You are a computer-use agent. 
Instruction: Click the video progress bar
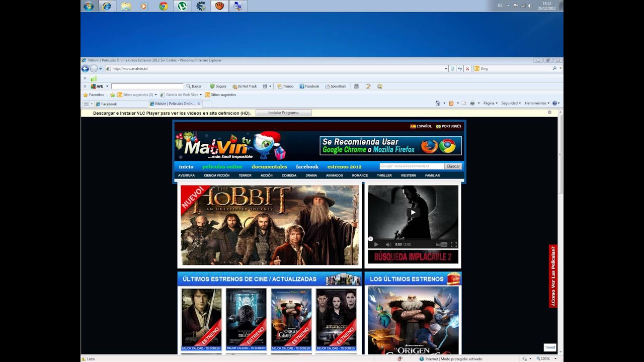coord(413,239)
